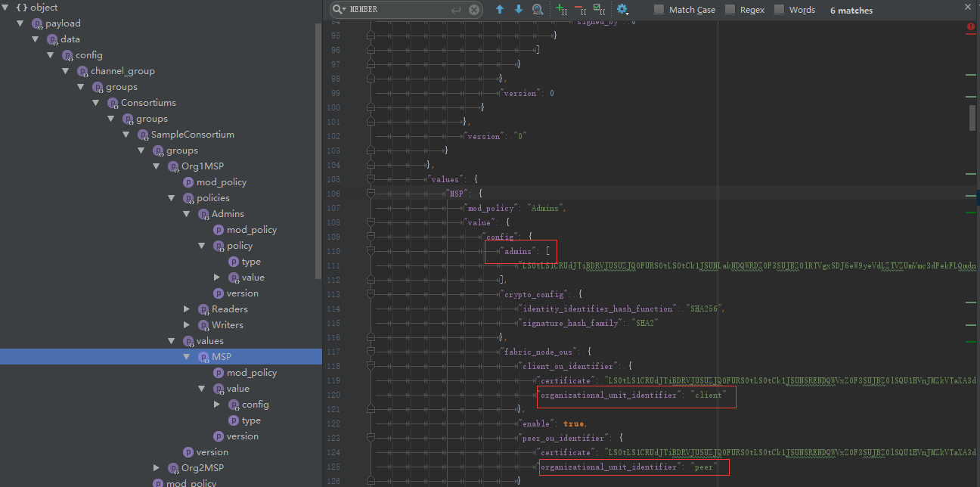Select type under MSP value node
This screenshot has width=980, height=487.
tap(251, 420)
